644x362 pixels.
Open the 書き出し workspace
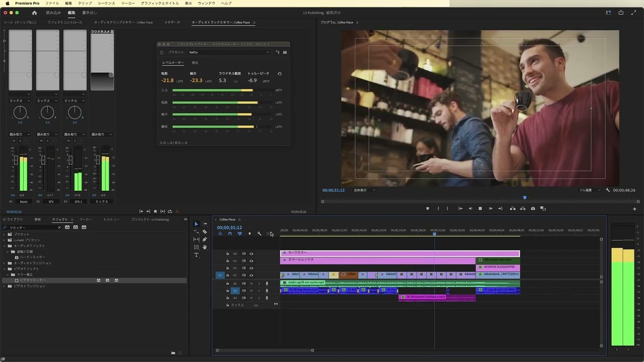click(90, 13)
